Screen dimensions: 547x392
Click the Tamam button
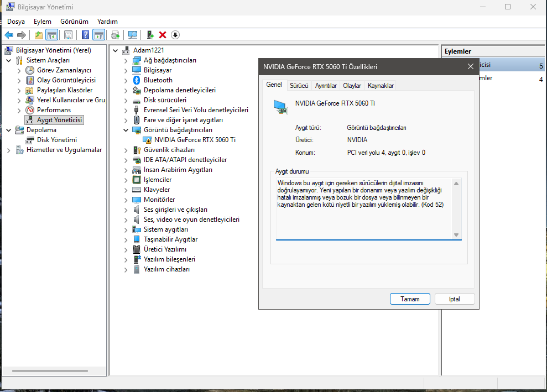coord(410,299)
